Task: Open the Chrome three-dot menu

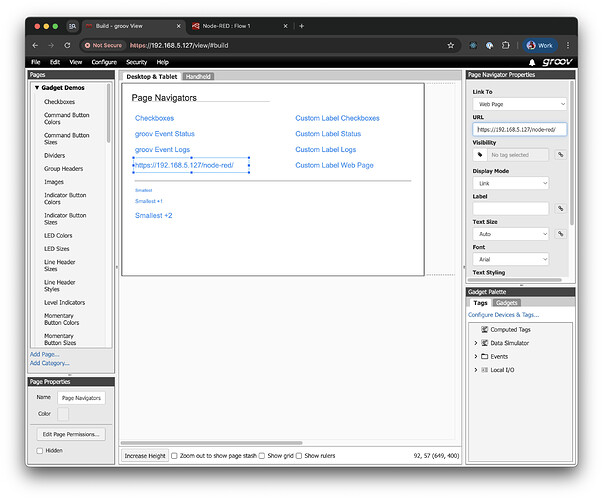Action: pyautogui.click(x=568, y=45)
